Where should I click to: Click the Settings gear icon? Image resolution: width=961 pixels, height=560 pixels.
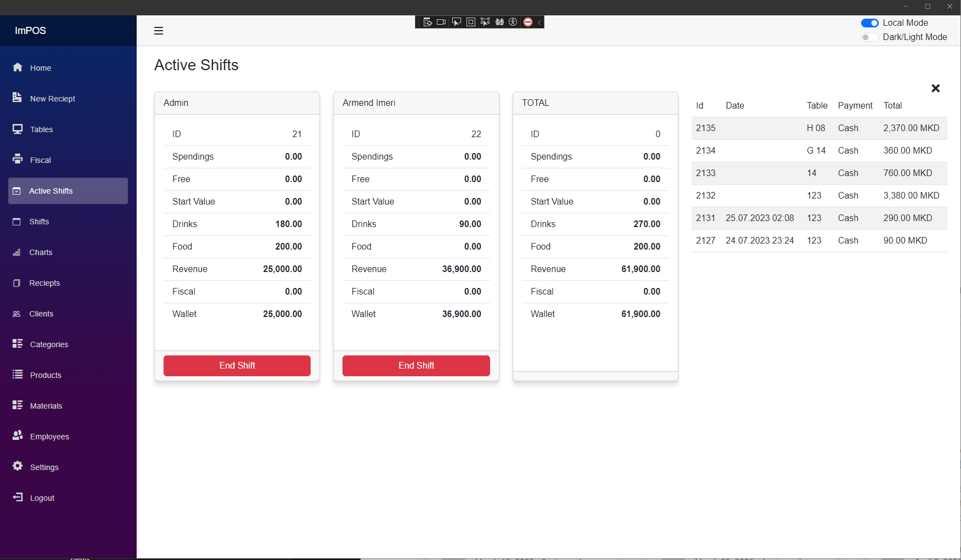point(18,466)
